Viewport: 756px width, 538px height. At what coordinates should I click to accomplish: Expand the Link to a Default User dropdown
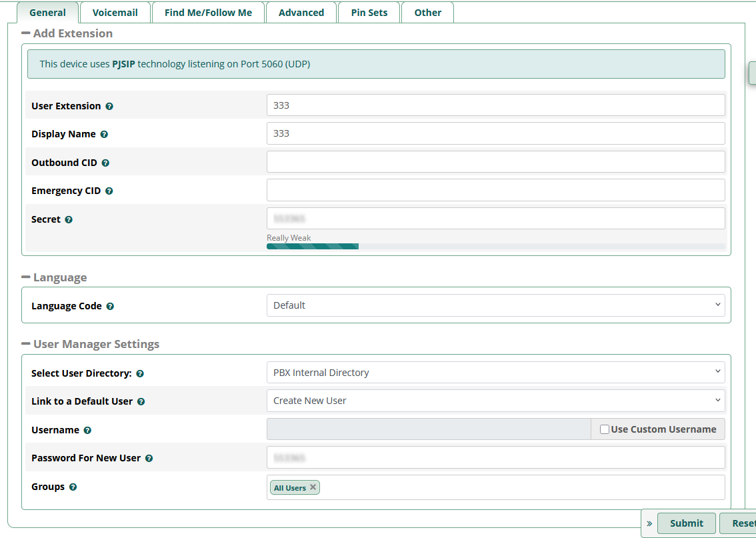click(x=495, y=401)
